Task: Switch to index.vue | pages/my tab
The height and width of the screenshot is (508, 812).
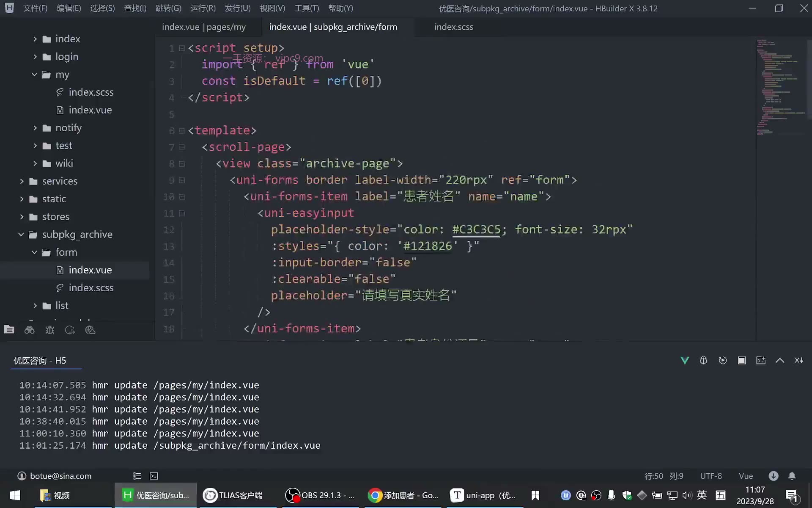Action: 204,27
